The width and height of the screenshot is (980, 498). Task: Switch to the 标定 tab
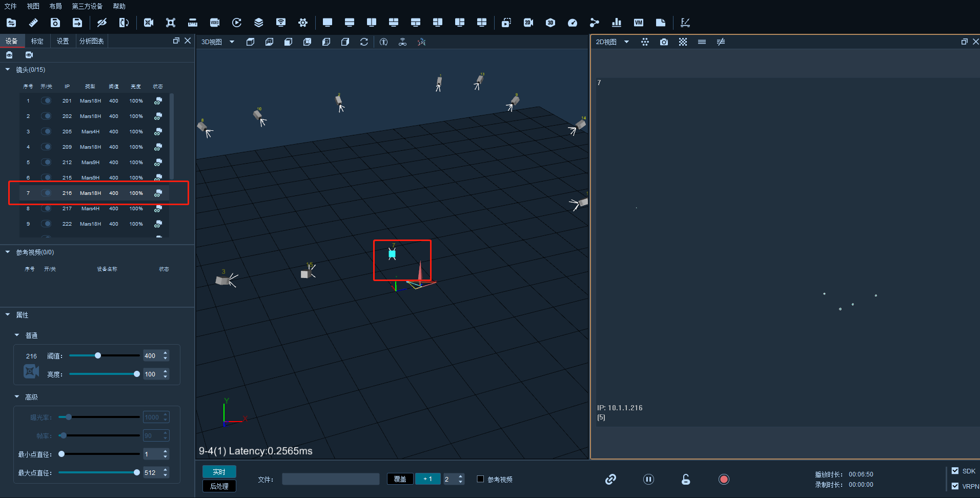37,41
